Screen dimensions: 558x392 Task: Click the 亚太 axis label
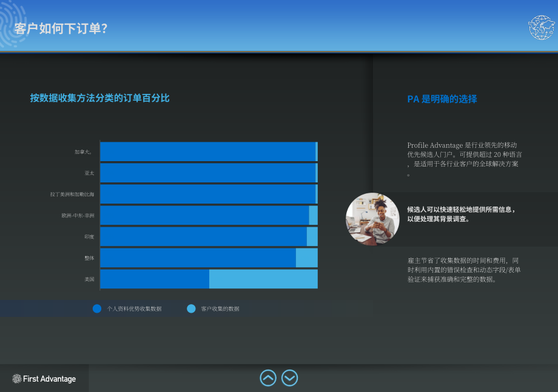pos(89,173)
